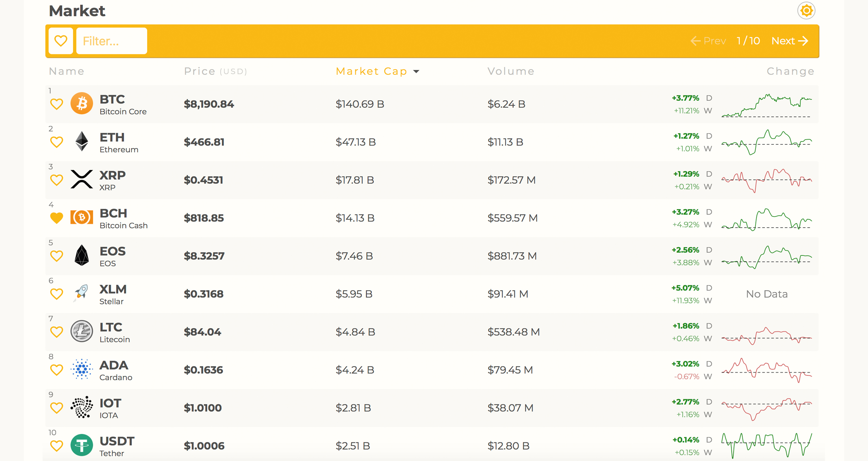Click BCH market cap $14.13 B
Viewport: 868px width, 461px height.
coord(355,218)
